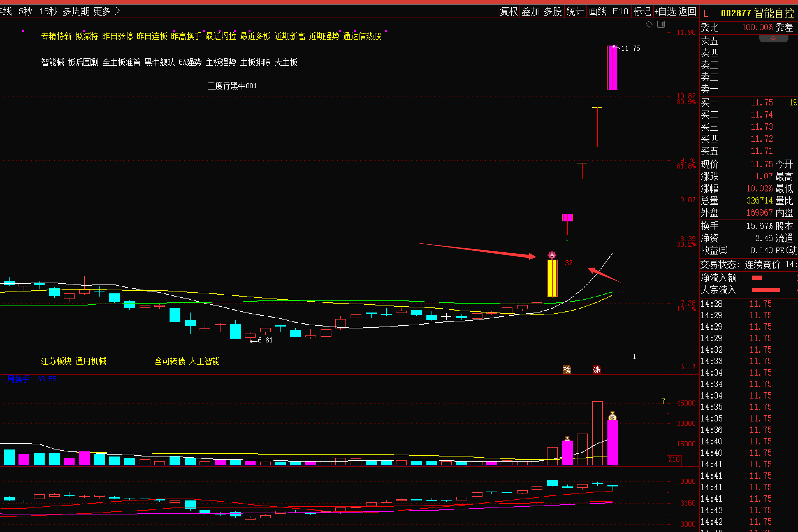Click the flower icon atop the yellow candle

coord(552,255)
